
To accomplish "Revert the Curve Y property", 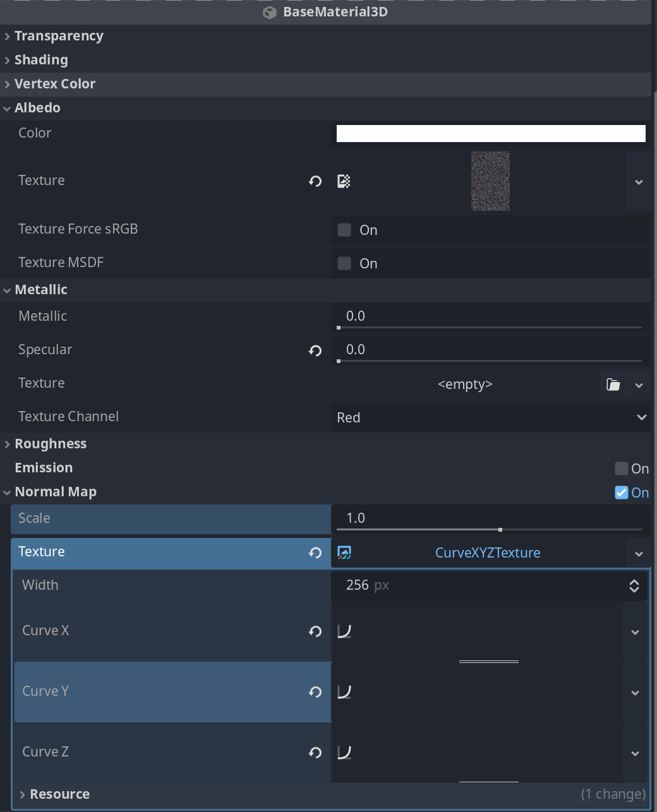I will pyautogui.click(x=315, y=692).
